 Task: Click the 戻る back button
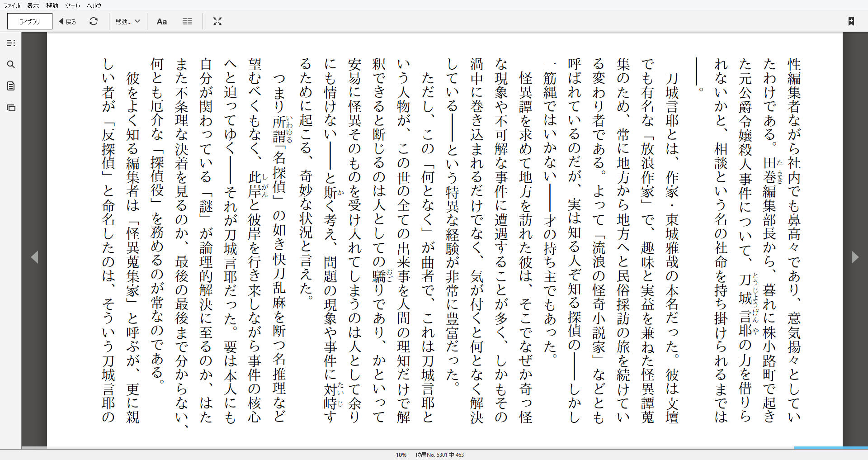[67, 21]
